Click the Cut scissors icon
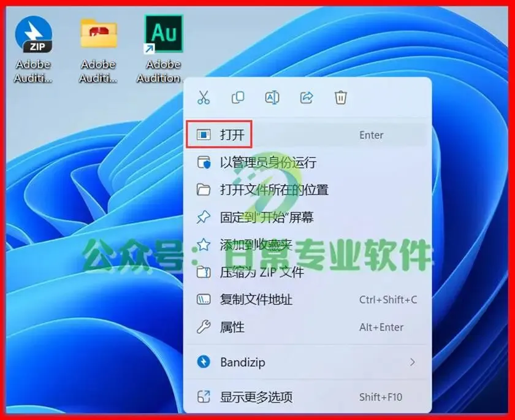This screenshot has width=515, height=420. tap(204, 97)
